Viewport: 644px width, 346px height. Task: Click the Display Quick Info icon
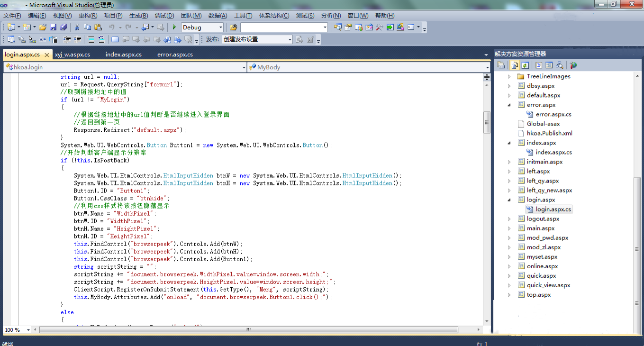tap(32, 39)
